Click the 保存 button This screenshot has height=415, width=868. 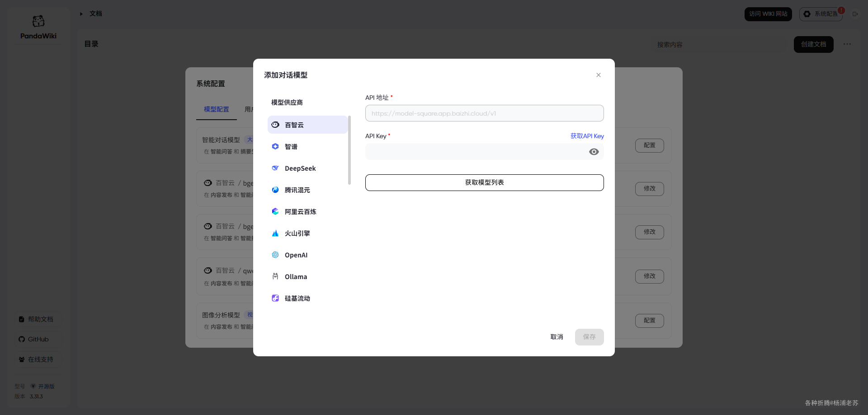tap(589, 337)
